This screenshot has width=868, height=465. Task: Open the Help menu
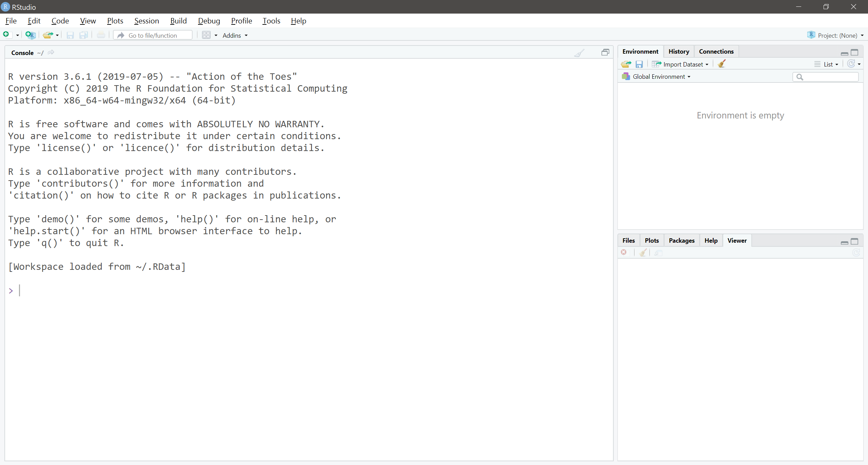point(298,21)
